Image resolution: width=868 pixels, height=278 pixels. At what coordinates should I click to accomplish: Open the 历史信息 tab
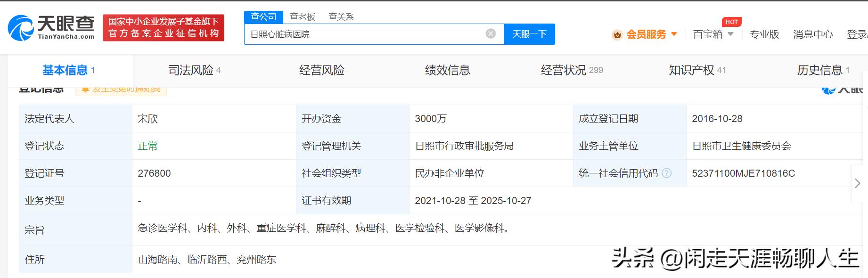(x=823, y=70)
